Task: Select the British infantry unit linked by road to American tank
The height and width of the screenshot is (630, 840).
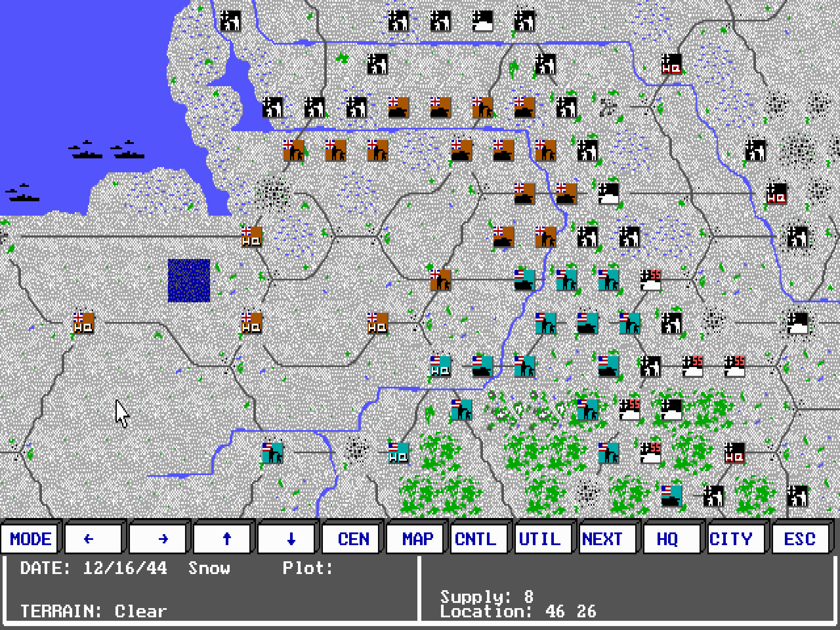Action: click(441, 280)
